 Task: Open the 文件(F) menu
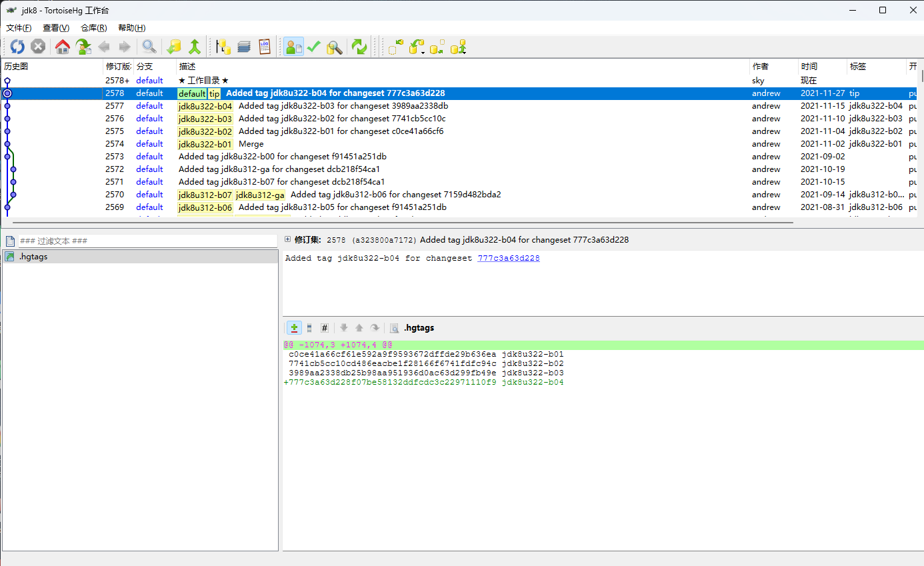[x=19, y=28]
